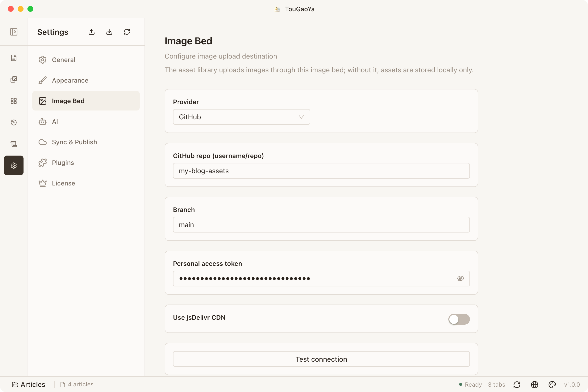The image size is (588, 392).
Task: Click the reset refresh icon beside Settings
Action: coord(127,32)
